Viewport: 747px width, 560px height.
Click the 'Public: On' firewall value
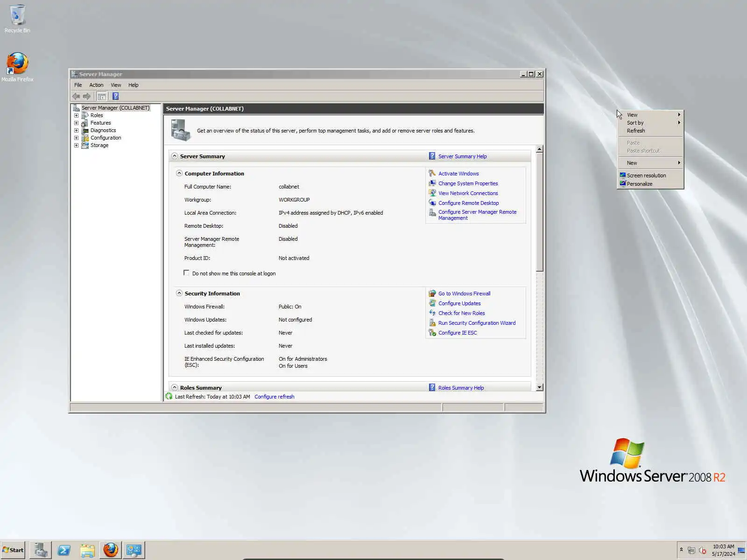[290, 307]
